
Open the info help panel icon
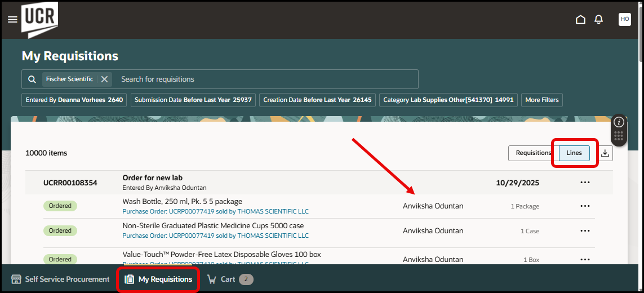pyautogui.click(x=619, y=122)
